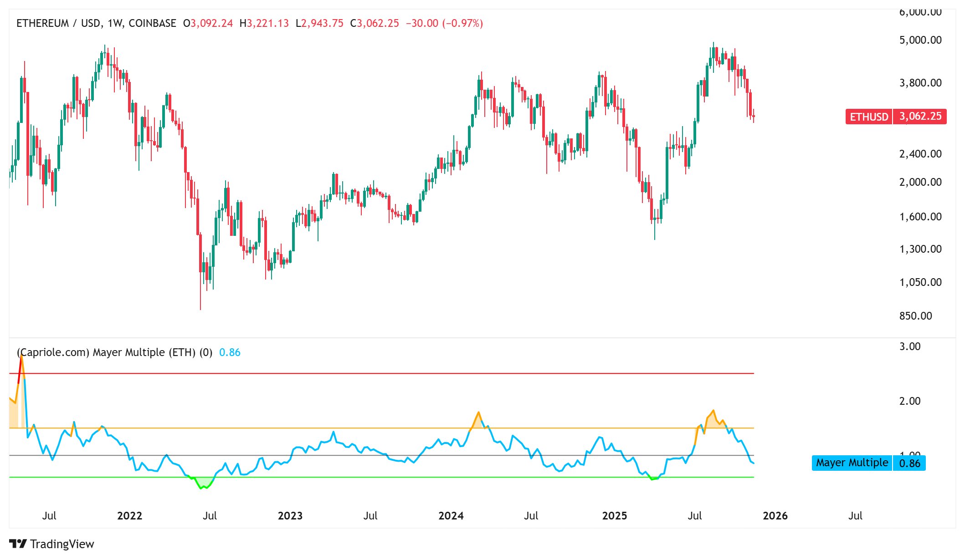Select the red upper threshold line in the indicator pane

364,372
